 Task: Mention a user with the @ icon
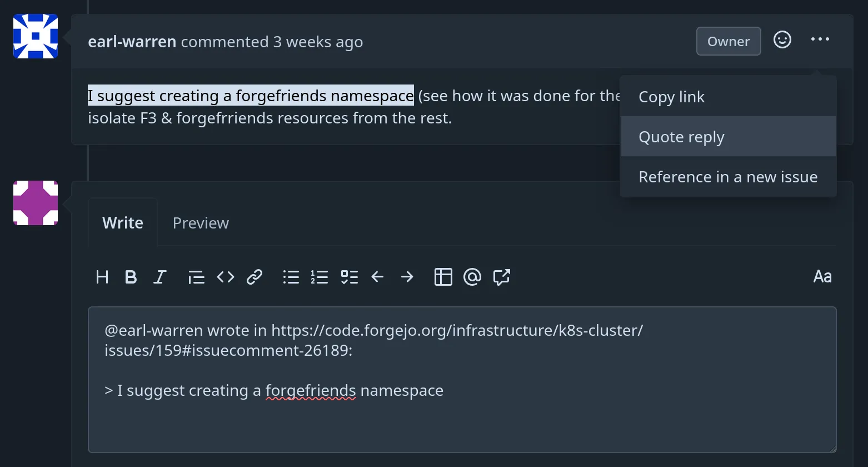pyautogui.click(x=472, y=277)
